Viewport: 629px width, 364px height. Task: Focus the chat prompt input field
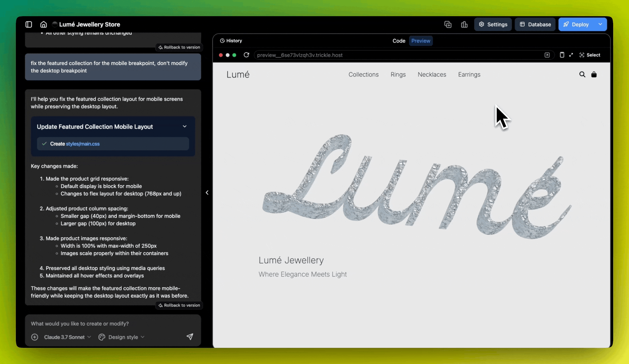[x=113, y=324]
